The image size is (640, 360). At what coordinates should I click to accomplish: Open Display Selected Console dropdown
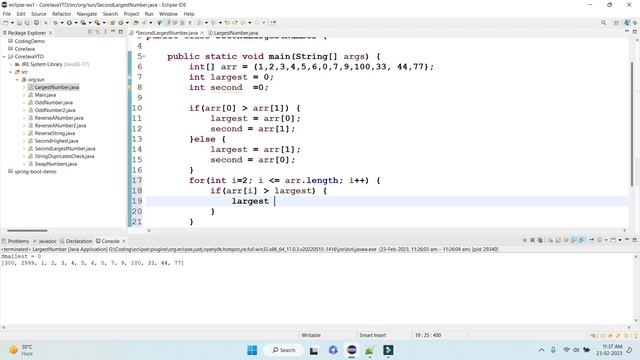pos(606,240)
